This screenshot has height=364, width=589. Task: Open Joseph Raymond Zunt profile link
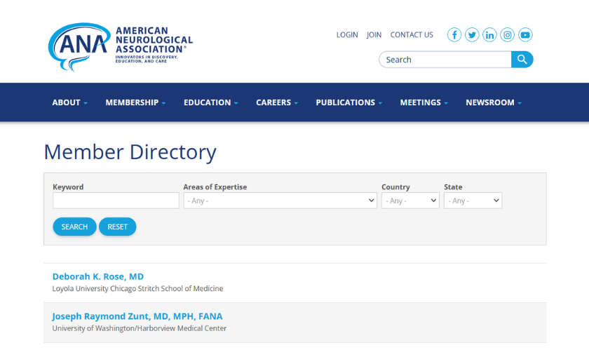137,316
